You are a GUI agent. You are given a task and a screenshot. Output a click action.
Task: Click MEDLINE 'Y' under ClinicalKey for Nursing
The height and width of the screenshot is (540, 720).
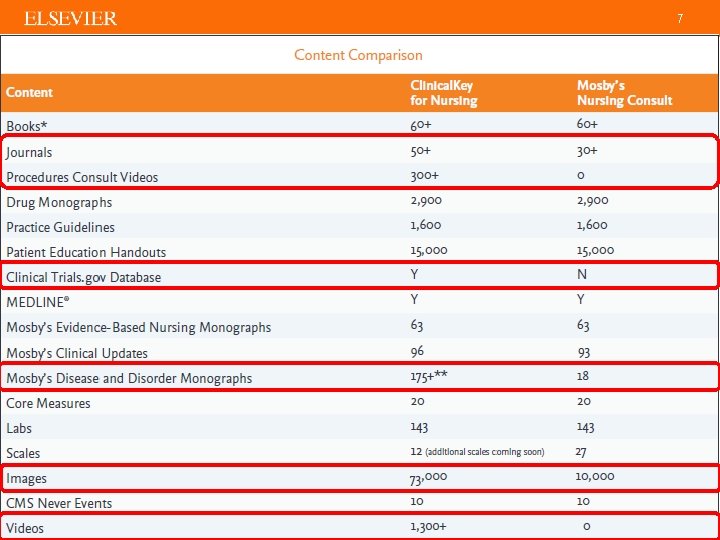click(415, 299)
